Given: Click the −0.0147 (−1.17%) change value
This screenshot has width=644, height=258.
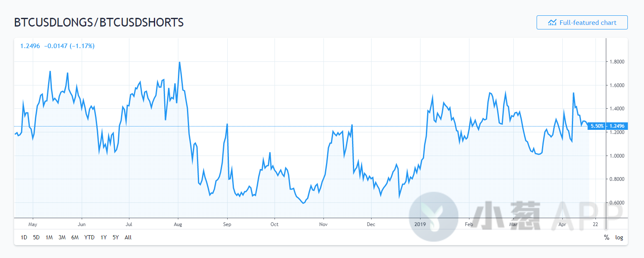Looking at the screenshot, I should pos(69,46).
